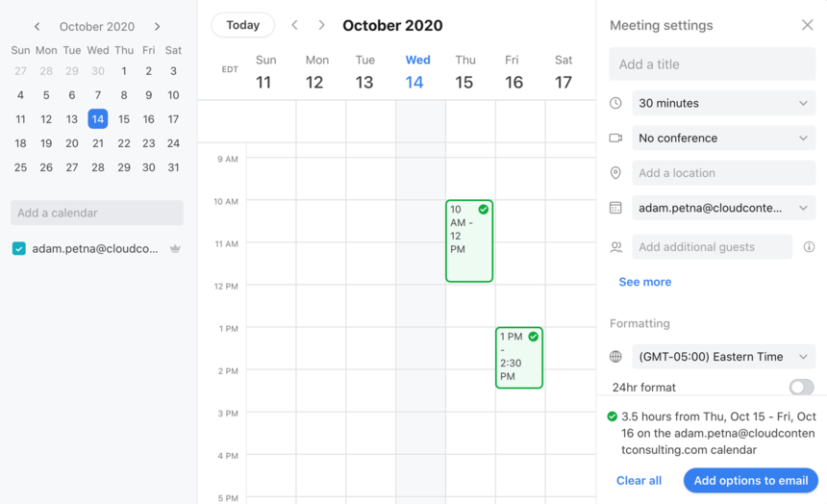Open the 30 minutes duration dropdown
Image resolution: width=827 pixels, height=504 pixels.
(723, 104)
